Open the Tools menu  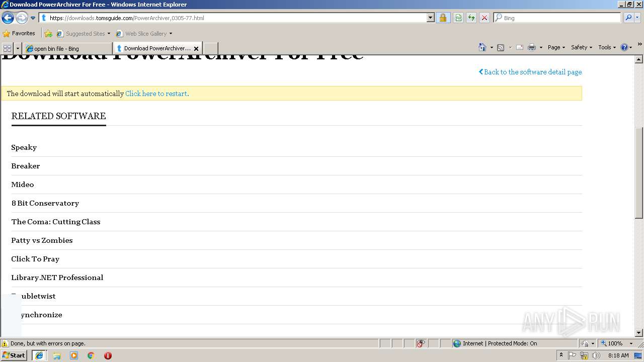(x=607, y=47)
